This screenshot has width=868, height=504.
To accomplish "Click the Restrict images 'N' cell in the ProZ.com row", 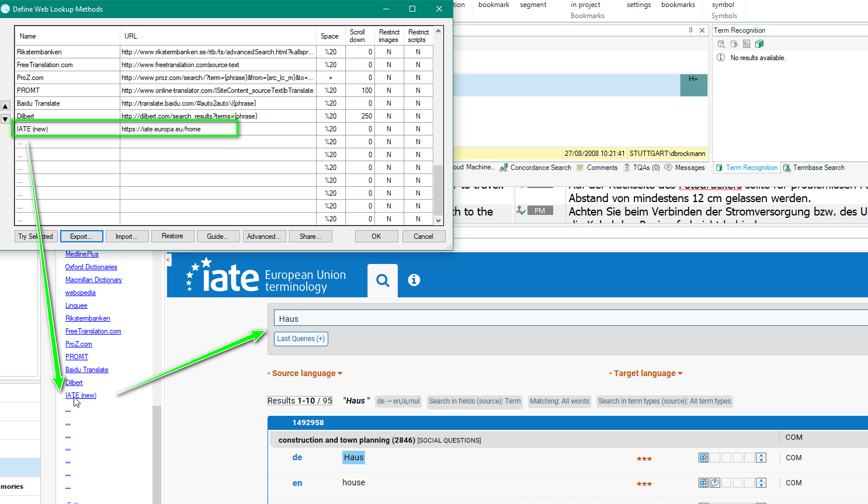I will coord(389,78).
